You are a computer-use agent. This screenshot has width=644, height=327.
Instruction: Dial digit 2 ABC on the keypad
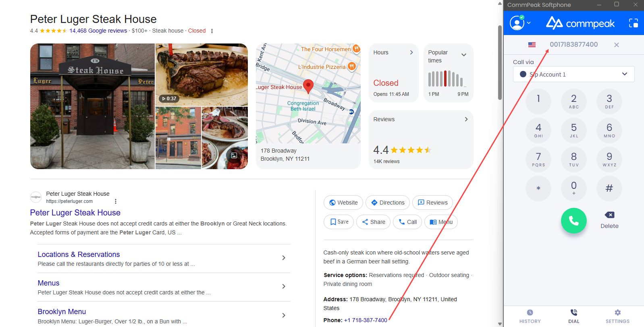pos(573,101)
